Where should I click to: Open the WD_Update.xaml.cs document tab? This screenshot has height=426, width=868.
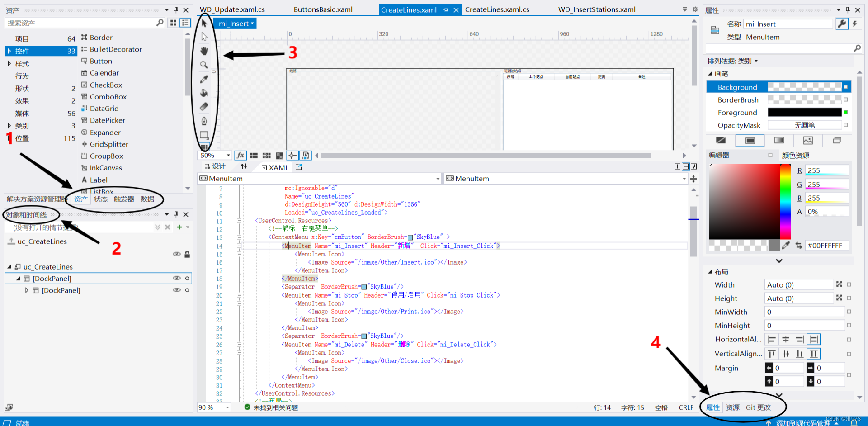tap(232, 9)
